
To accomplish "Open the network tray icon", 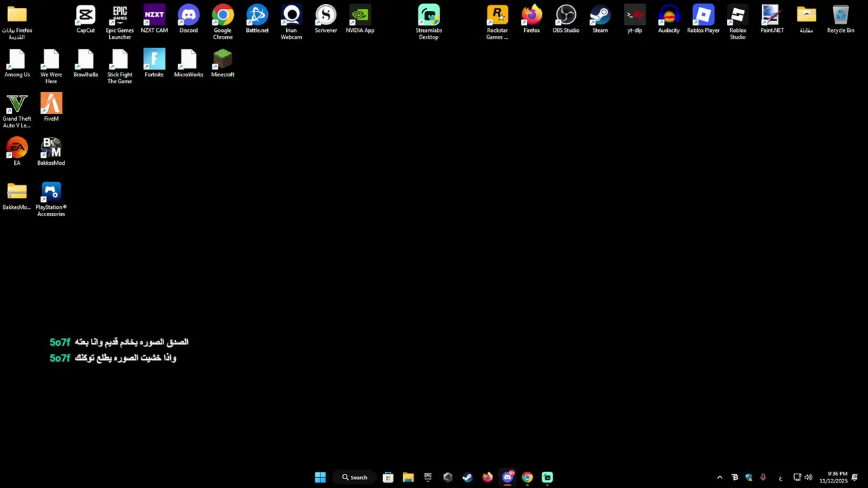I will point(797,477).
